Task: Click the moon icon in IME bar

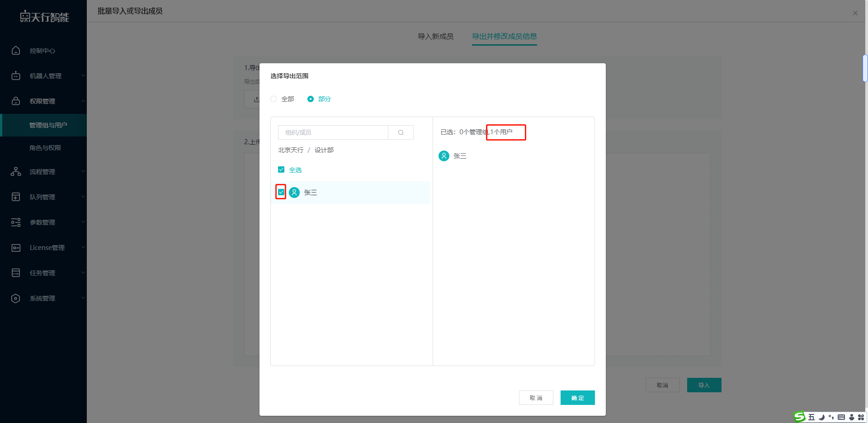Action: (821, 417)
